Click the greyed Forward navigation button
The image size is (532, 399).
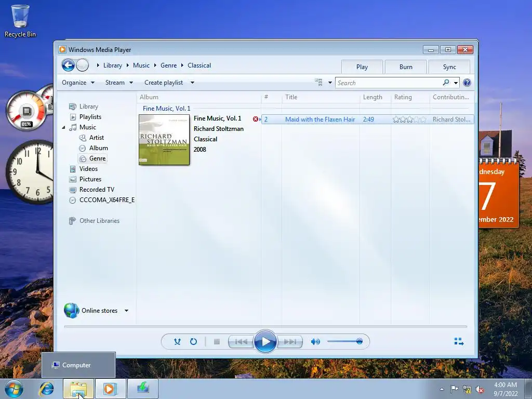click(82, 65)
